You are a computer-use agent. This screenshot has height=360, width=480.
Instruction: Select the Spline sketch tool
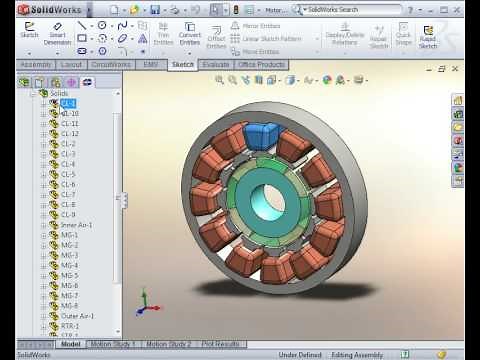[x=122, y=25]
